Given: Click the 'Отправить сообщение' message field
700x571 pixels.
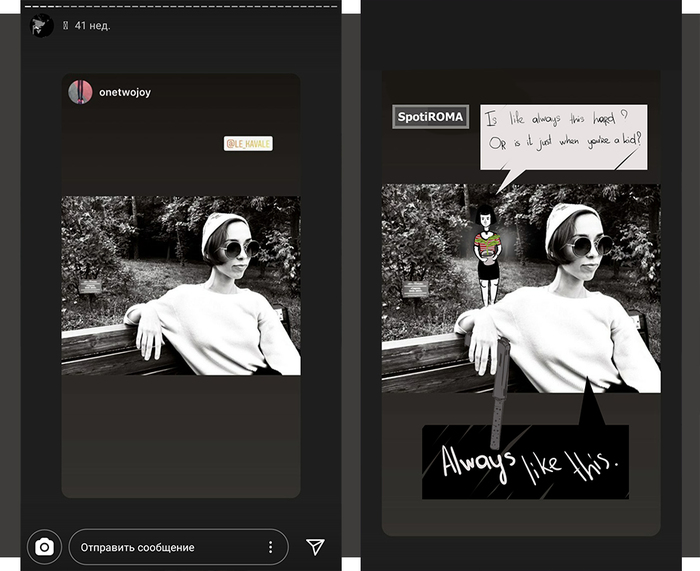Looking at the screenshot, I should [160, 547].
